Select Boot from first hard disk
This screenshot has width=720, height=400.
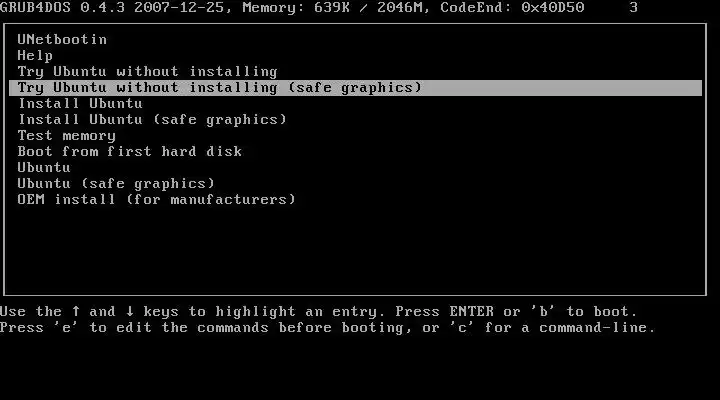pos(129,152)
